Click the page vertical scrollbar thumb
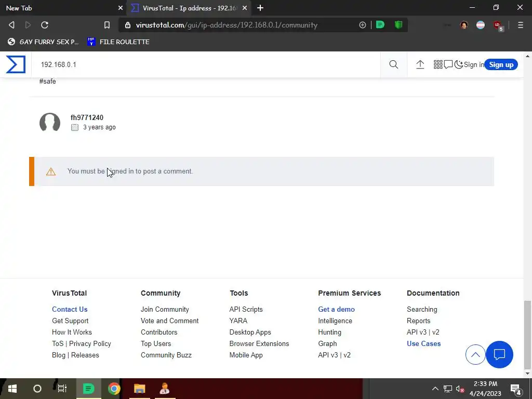 [527, 335]
